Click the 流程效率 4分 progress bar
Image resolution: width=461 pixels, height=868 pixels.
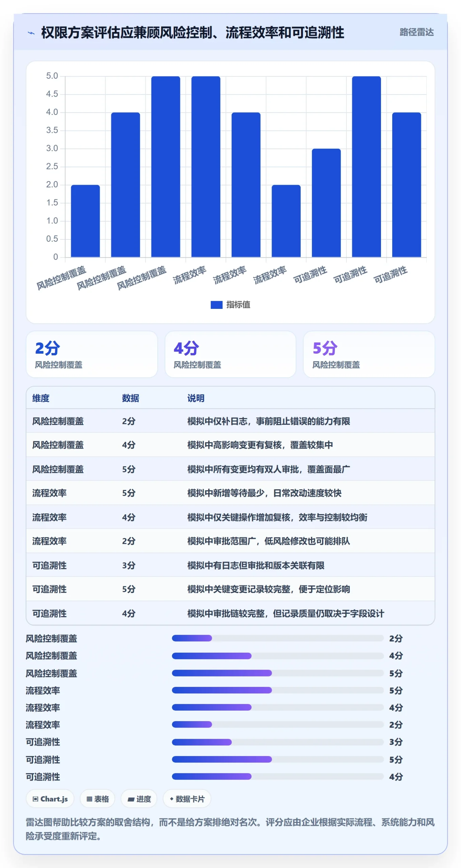click(278, 707)
